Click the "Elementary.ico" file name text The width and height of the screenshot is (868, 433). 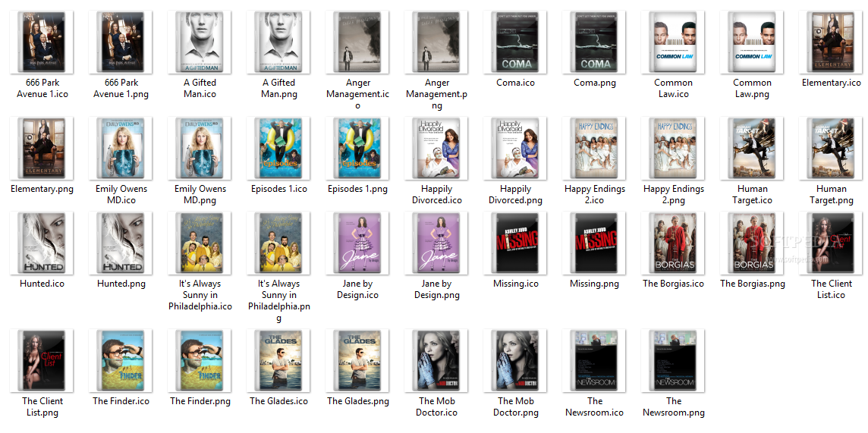[832, 83]
